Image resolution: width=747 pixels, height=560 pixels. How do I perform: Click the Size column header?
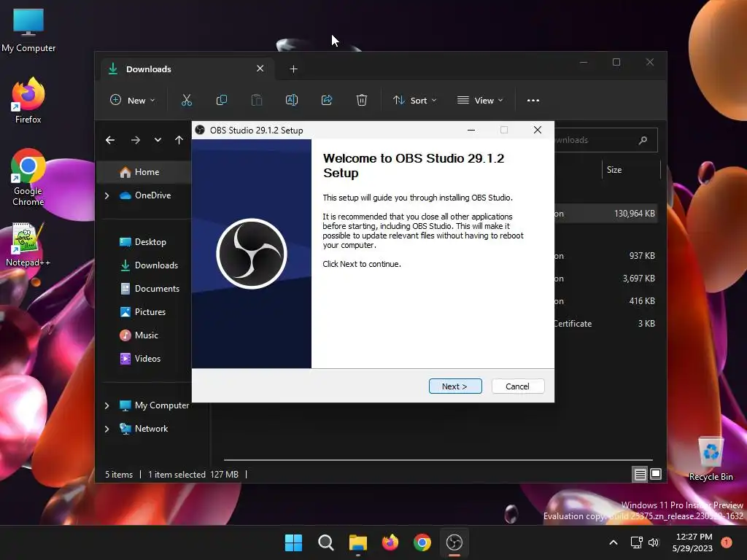pos(631,170)
